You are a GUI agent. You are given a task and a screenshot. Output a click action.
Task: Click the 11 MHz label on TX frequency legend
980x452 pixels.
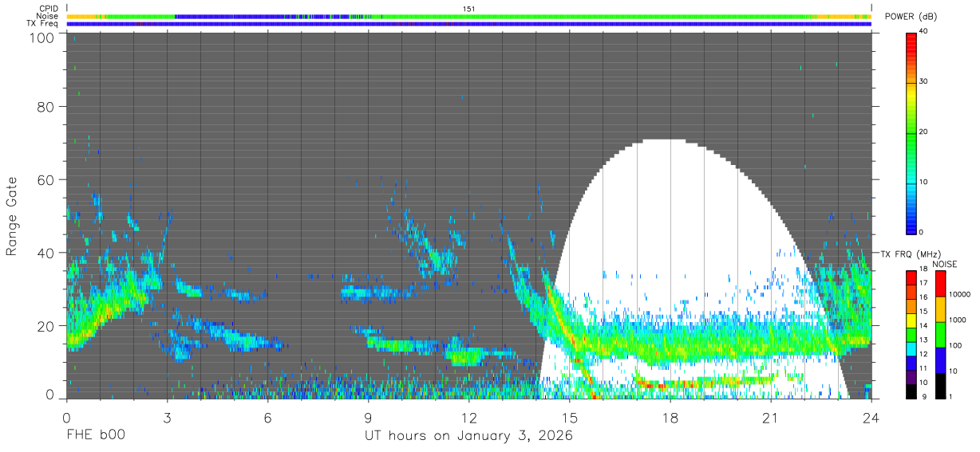[x=924, y=368]
